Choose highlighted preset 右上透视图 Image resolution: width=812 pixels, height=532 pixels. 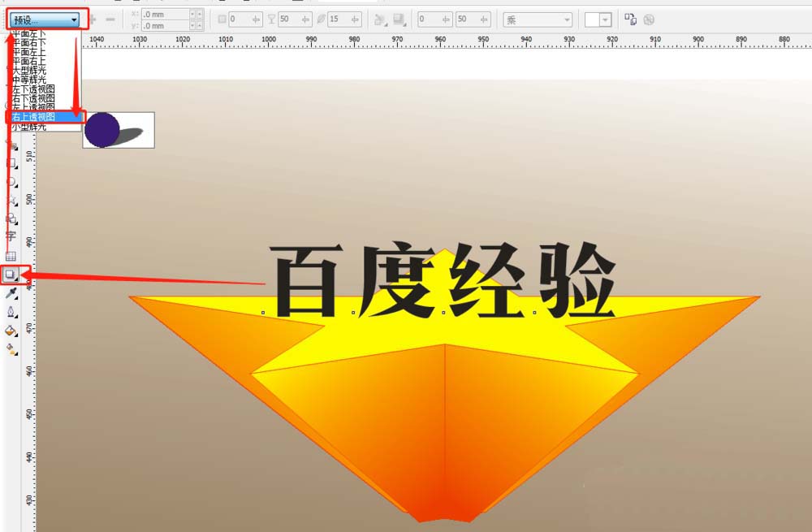tap(45, 117)
